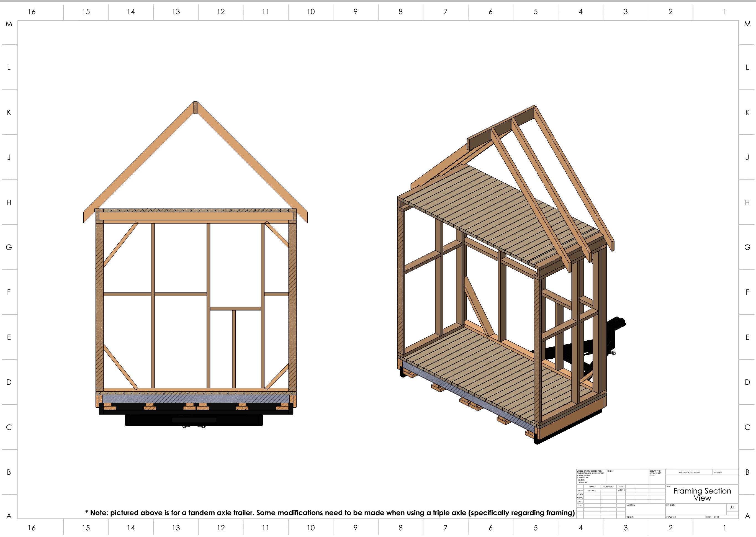Click the drawn date 5/16/18 cell
The height and width of the screenshot is (537, 756).
click(621, 490)
